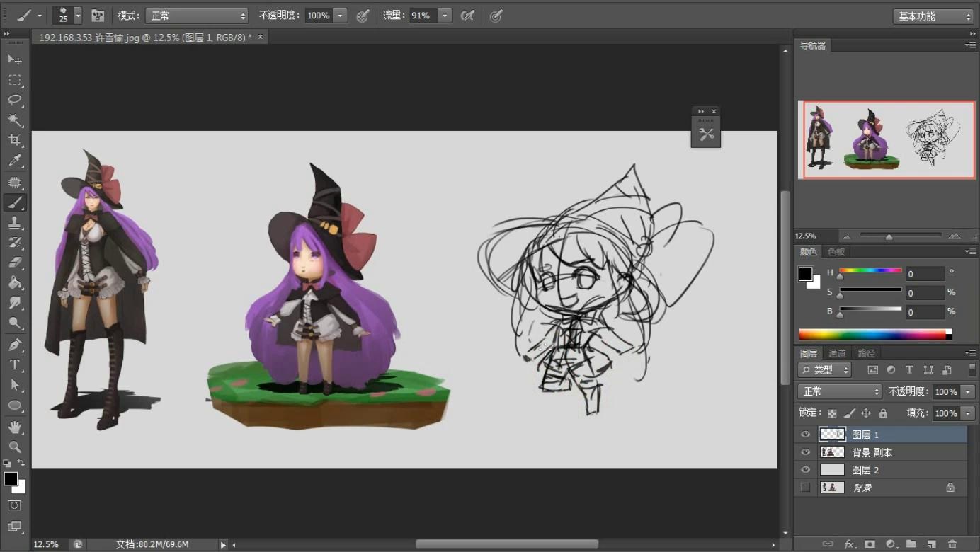Viewport: 980px width, 552px height.
Task: Expand the layer 不透明度 dropdown arrow
Action: click(968, 391)
